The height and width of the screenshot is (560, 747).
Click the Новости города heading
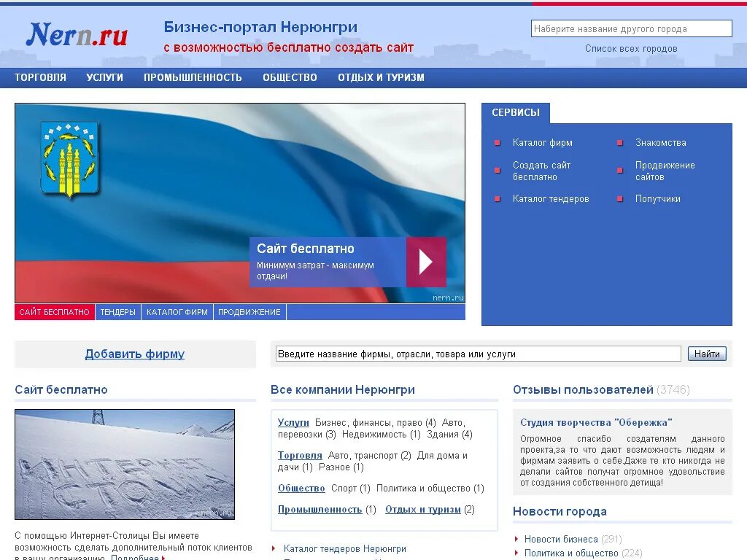tap(560, 511)
